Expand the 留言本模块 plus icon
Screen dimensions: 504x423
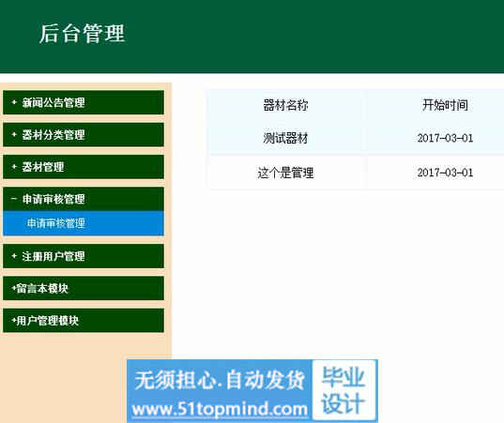coord(13,288)
